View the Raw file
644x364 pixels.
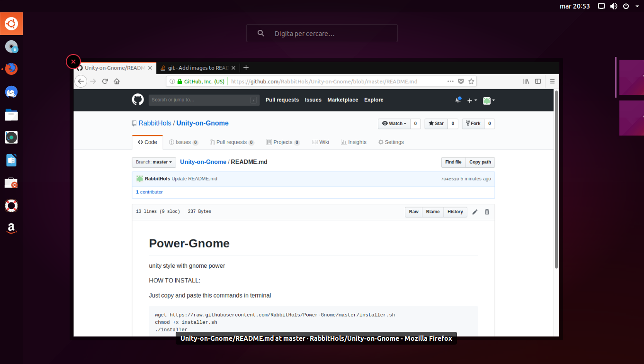[x=414, y=212]
